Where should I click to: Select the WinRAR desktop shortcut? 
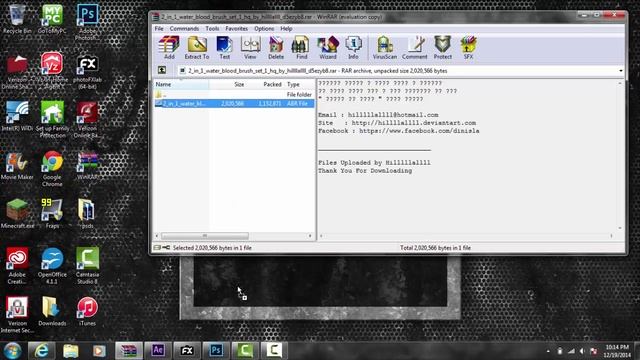[x=87, y=165]
